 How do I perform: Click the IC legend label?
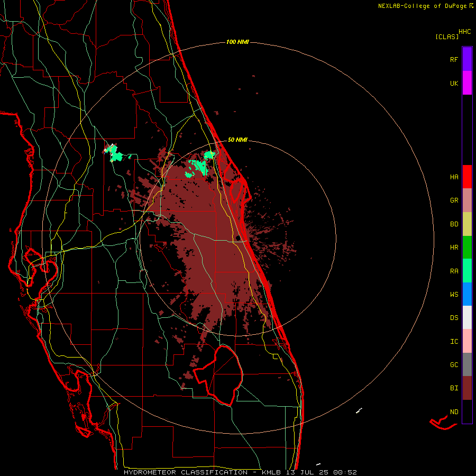point(454,341)
